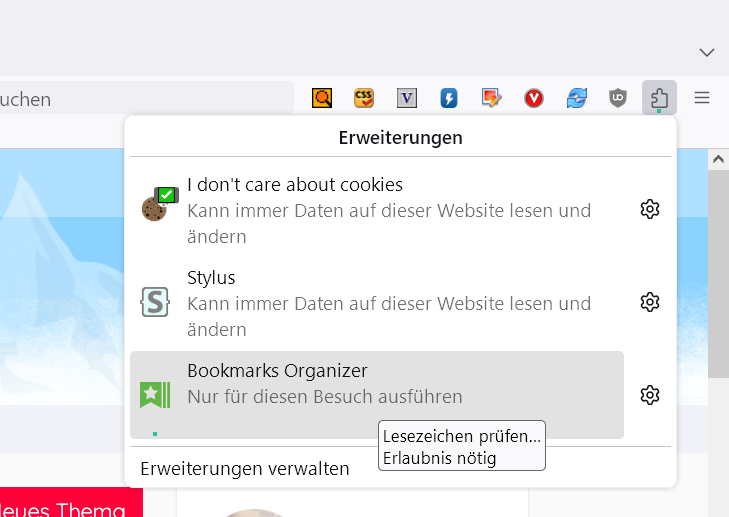
Task: Click the page scrollbar up arrow
Action: click(717, 159)
